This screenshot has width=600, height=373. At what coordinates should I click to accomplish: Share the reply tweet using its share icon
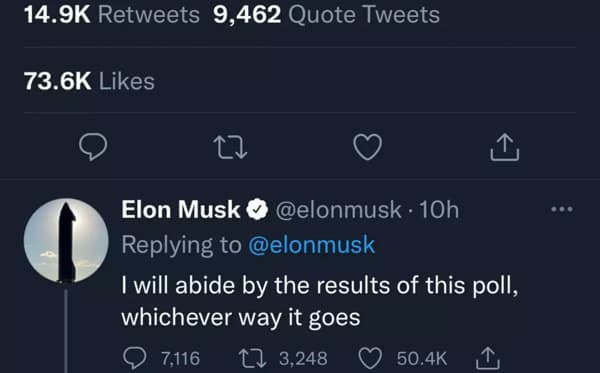coord(488,358)
